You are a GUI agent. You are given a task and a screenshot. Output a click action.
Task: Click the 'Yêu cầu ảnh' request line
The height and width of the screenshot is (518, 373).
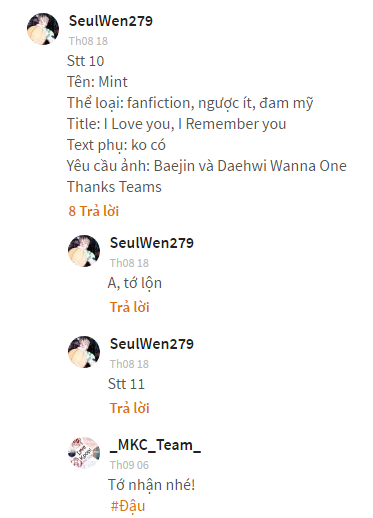[207, 166]
